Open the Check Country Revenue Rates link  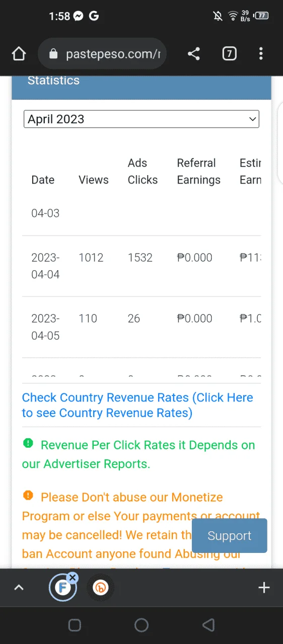[137, 406]
